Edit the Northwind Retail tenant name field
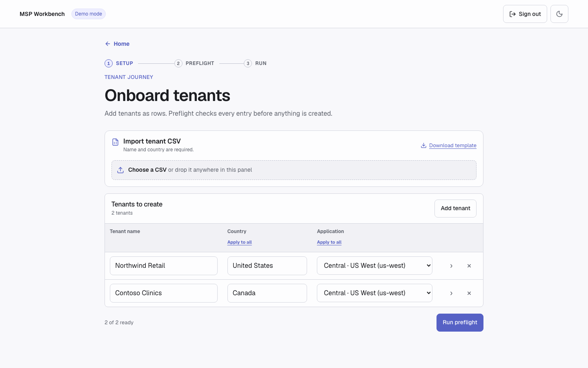This screenshot has height=368, width=588. (164, 266)
